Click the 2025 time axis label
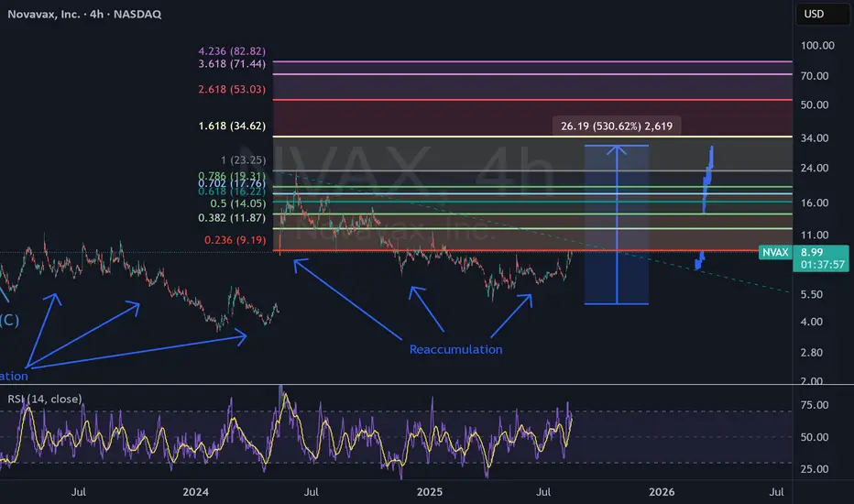 (430, 493)
